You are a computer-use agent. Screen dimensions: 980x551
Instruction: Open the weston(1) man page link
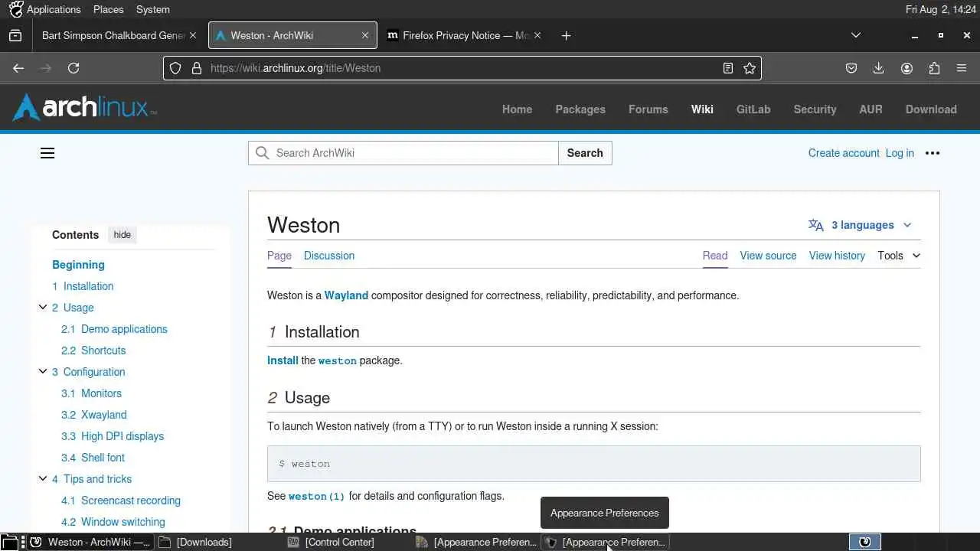point(317,496)
